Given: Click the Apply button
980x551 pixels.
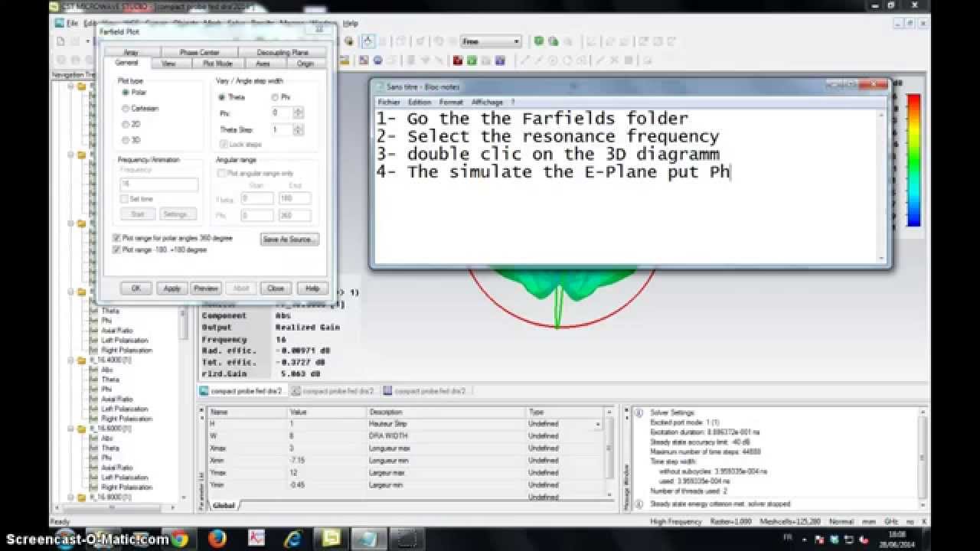Looking at the screenshot, I should click(x=171, y=289).
